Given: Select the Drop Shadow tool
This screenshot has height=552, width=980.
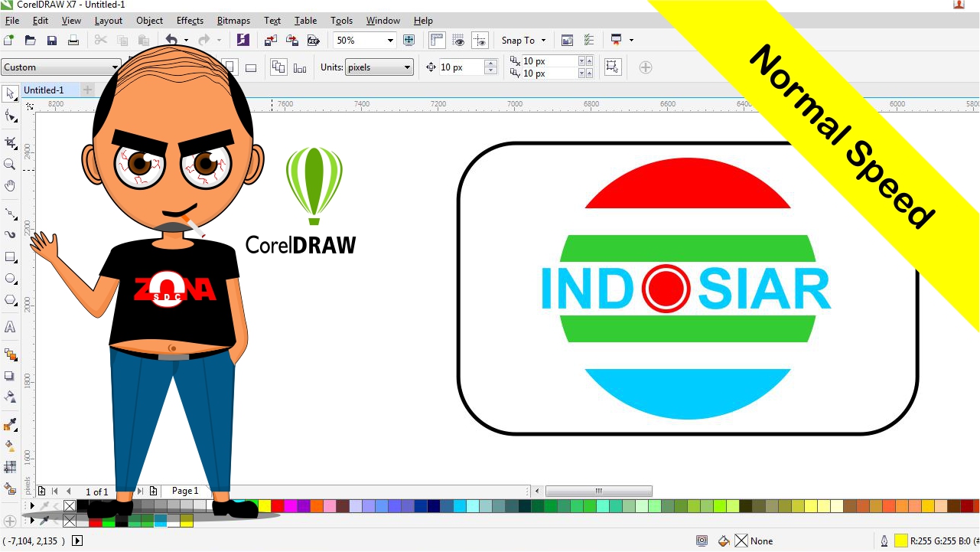Looking at the screenshot, I should point(11,376).
